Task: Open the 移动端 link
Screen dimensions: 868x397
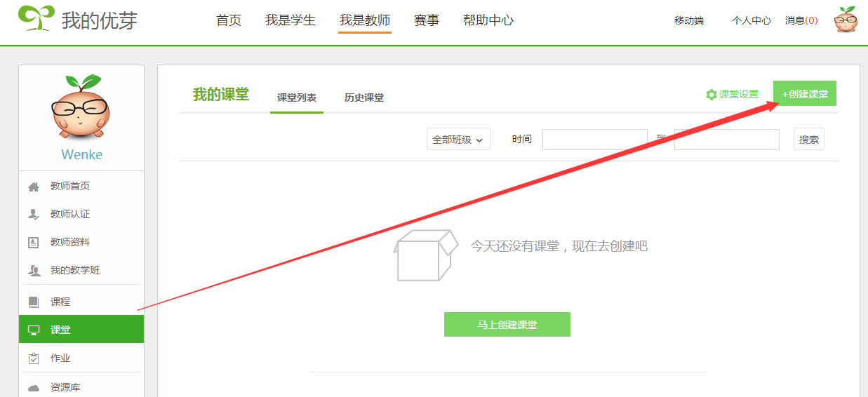Action: click(689, 21)
